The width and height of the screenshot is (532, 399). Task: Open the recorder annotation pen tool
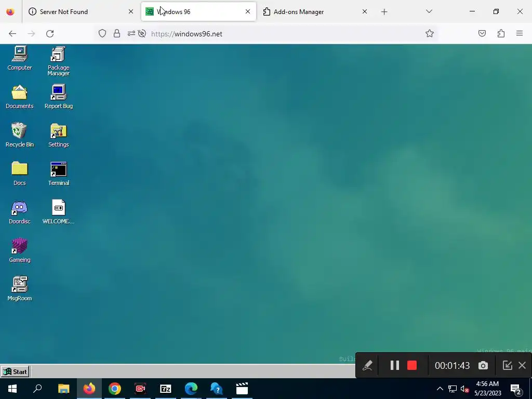coord(367,365)
